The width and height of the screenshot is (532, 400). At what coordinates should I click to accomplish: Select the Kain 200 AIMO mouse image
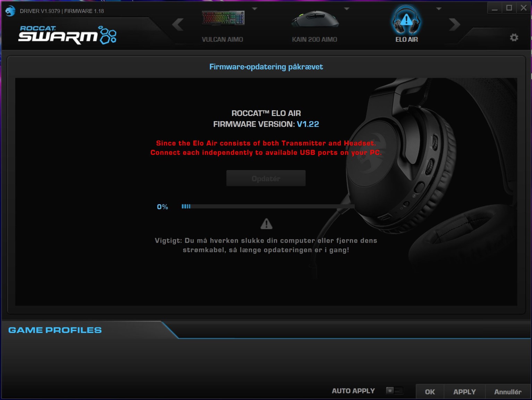point(315,19)
